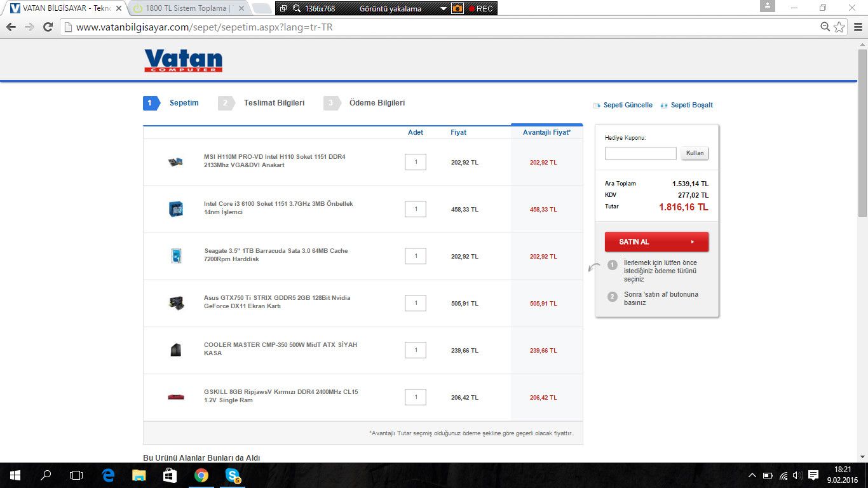
Task: Open the MSI H110M PRO-VD Anakart product link
Action: [x=275, y=161]
